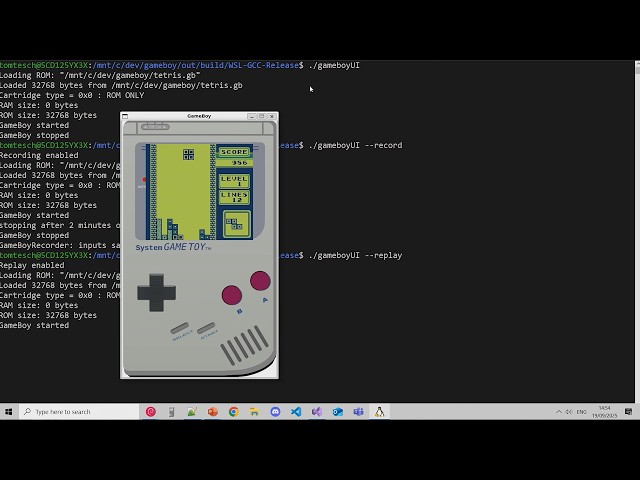The height and width of the screenshot is (480, 640).
Task: Open the phone-shaped taskbar icon
Action: (x=171, y=412)
